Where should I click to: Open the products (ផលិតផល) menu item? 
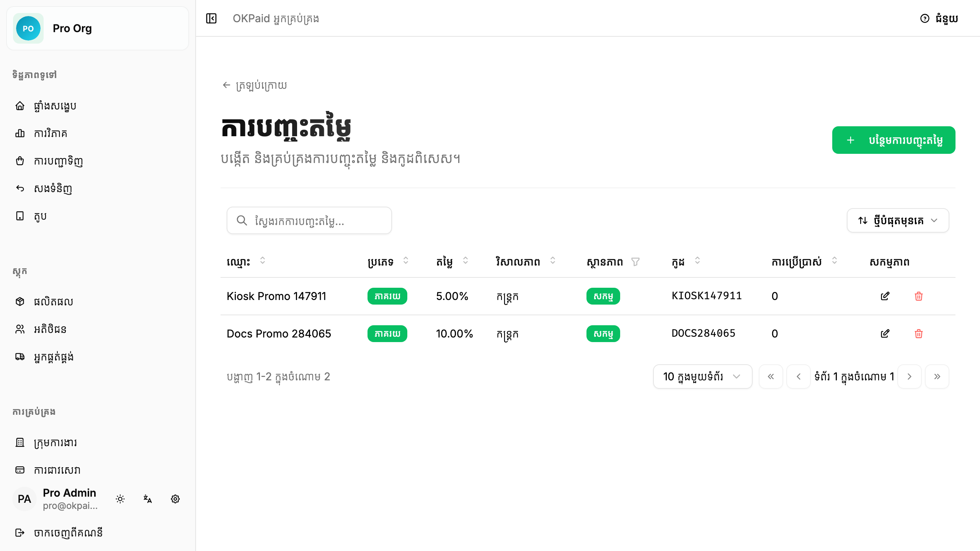98,302
